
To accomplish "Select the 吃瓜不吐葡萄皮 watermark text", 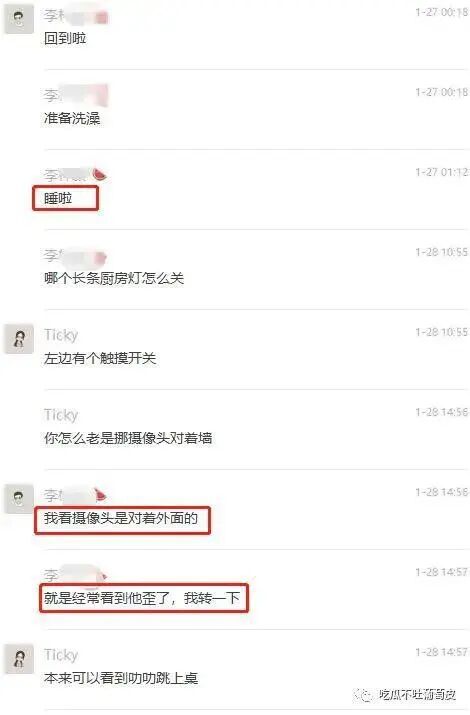I will tap(418, 694).
